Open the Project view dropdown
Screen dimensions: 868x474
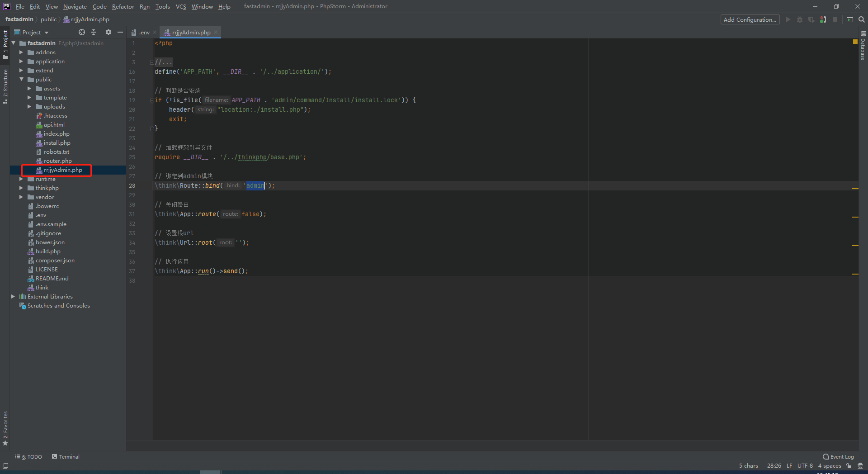[x=32, y=32]
